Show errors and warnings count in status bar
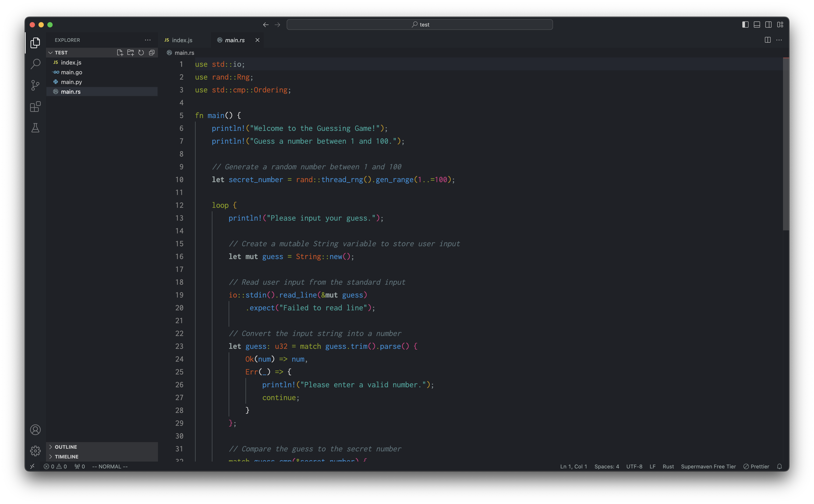This screenshot has width=814, height=504. point(55,466)
